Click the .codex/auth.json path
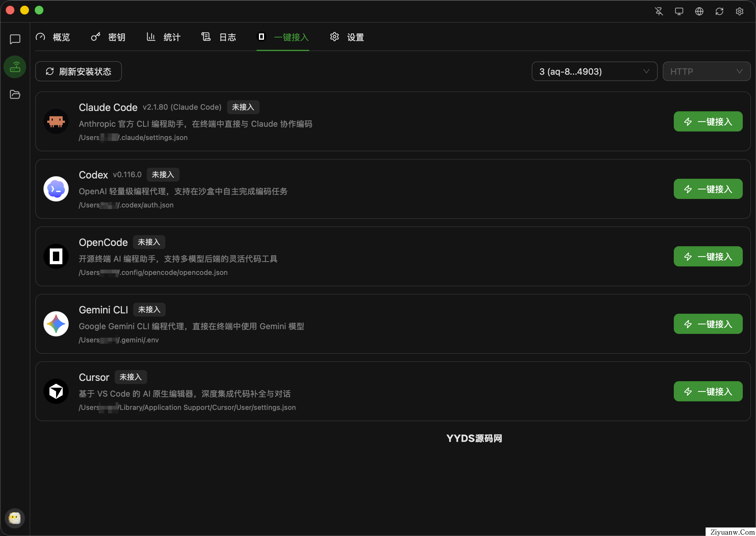 click(126, 205)
